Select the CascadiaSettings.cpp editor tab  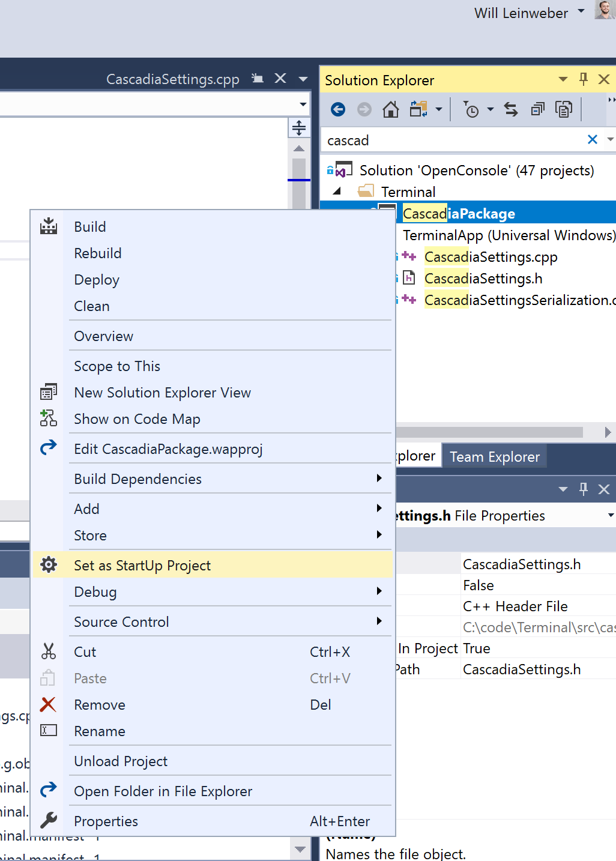(x=173, y=79)
